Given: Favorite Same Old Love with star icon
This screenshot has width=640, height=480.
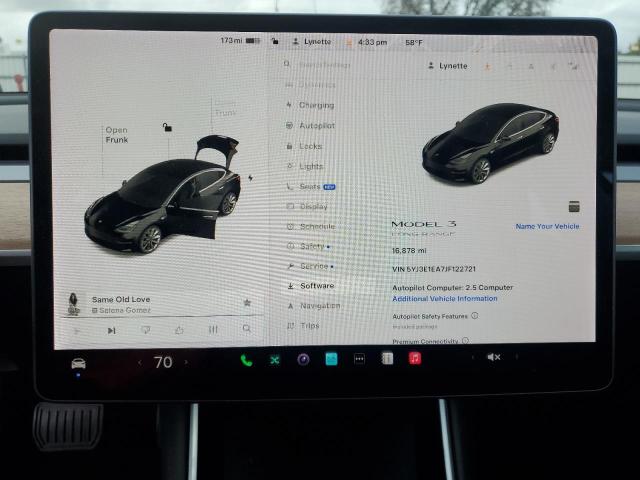Looking at the screenshot, I should [247, 302].
